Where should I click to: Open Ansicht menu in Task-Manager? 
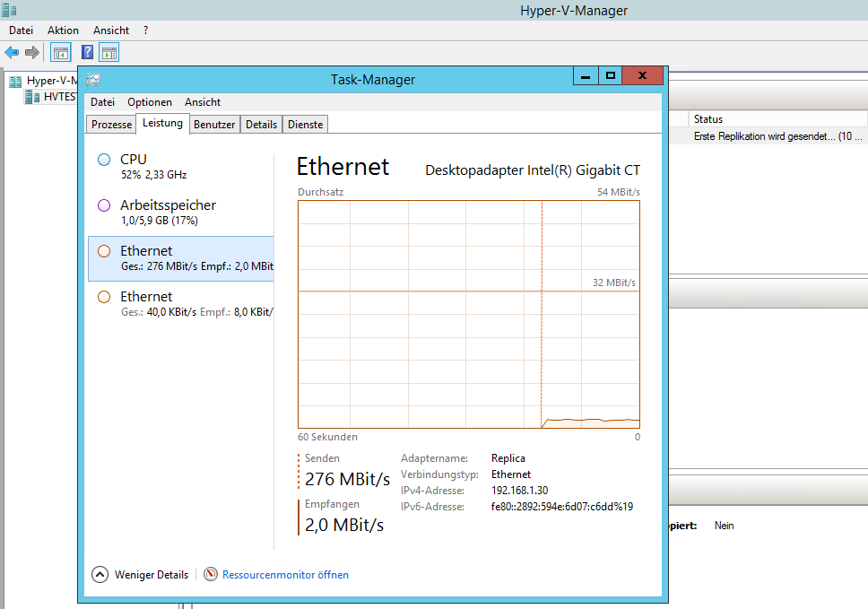[x=203, y=102]
